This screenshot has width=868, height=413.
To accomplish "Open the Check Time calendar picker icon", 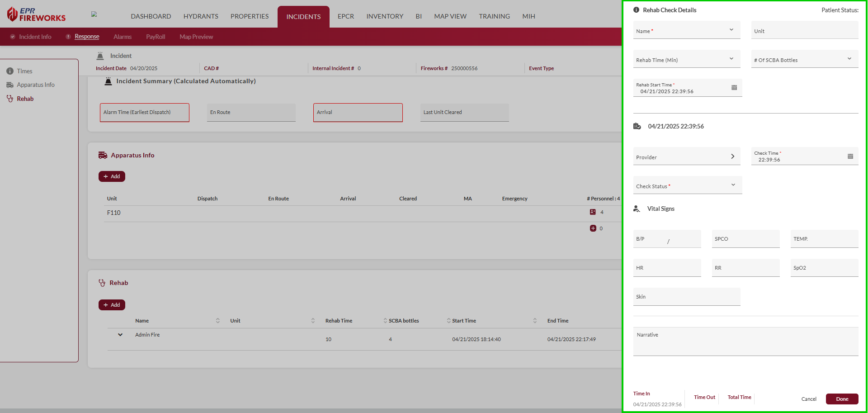I will [x=850, y=157].
